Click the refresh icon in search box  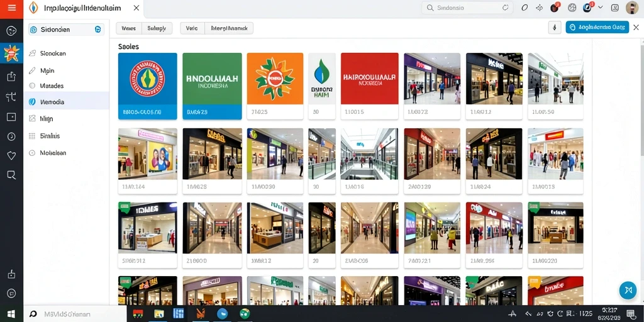(x=505, y=8)
